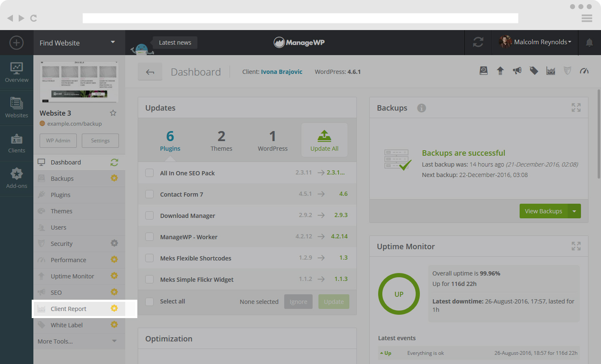The width and height of the screenshot is (601, 364).
Task: Click the gold badge next to Client Report
Action: (x=114, y=308)
